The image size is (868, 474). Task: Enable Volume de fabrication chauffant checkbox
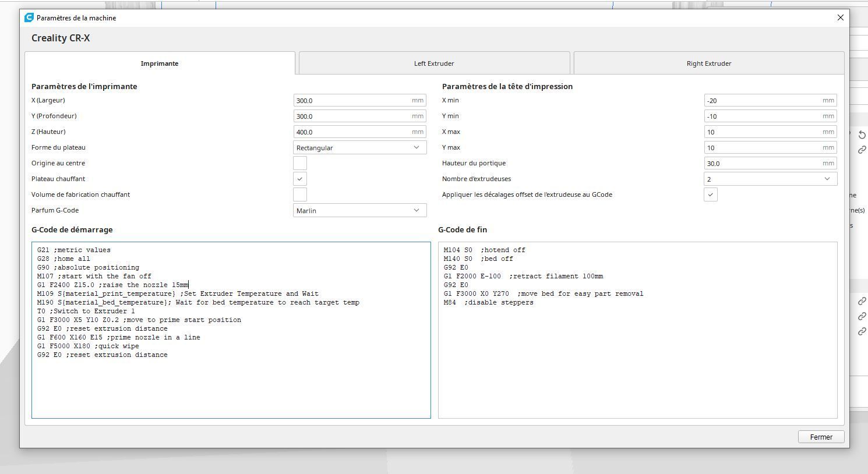[300, 194]
